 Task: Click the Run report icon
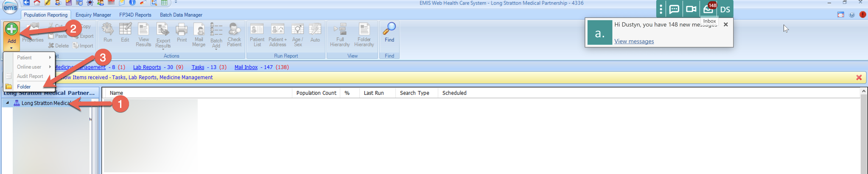108,29
